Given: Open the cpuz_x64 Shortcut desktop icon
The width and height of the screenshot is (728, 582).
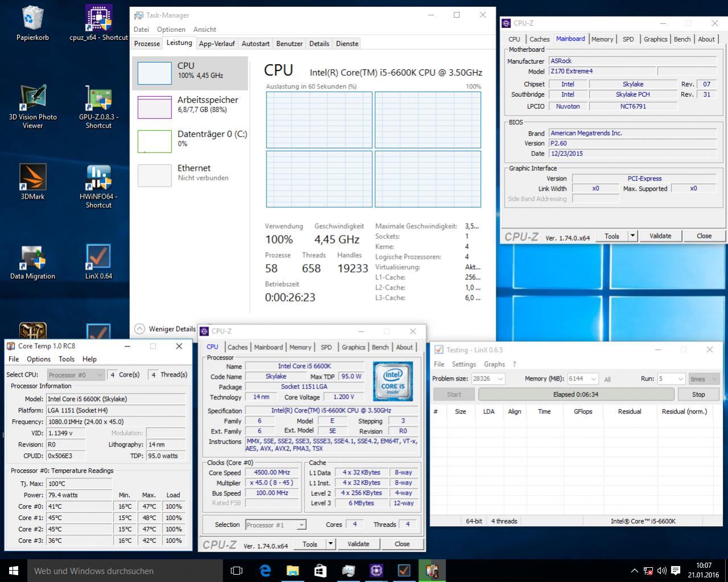Looking at the screenshot, I should pos(98,23).
